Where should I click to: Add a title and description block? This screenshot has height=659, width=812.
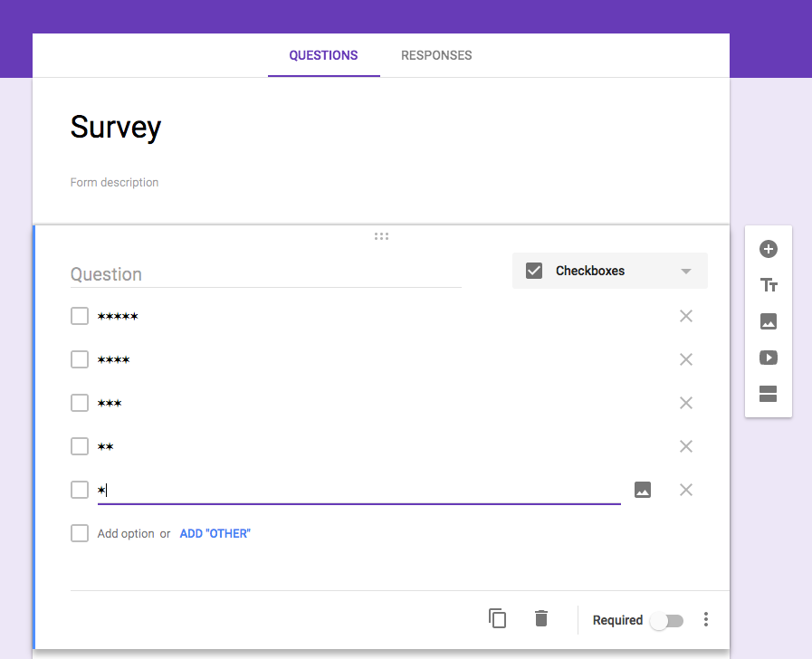768,284
